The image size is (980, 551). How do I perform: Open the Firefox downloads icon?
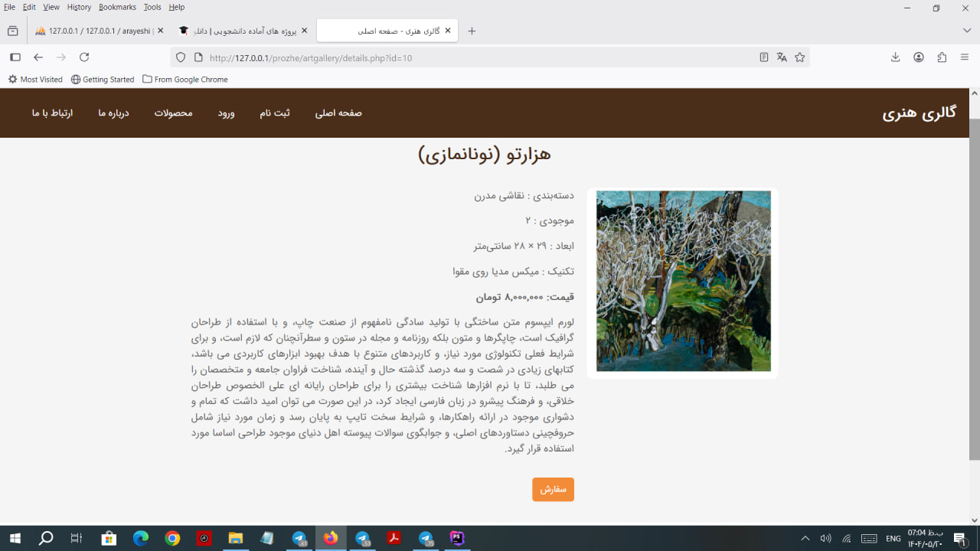point(895,57)
